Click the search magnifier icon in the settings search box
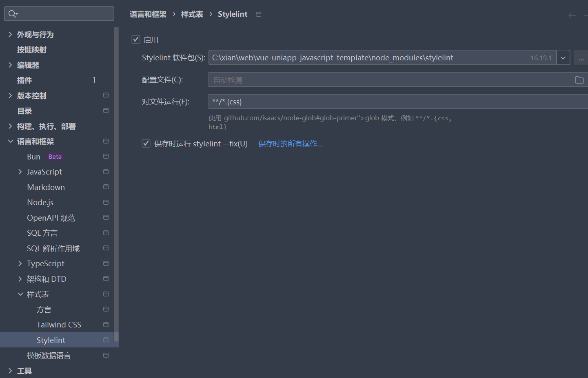This screenshot has width=588, height=378. pos(12,13)
